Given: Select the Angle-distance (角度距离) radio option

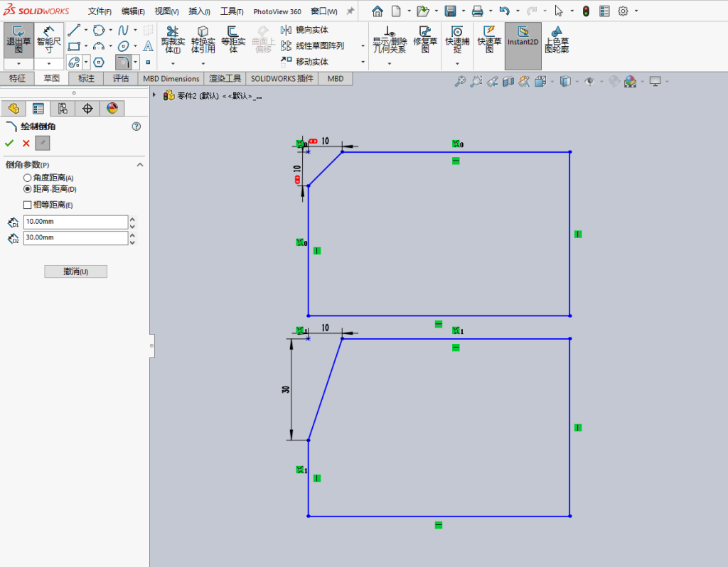Looking at the screenshot, I should [x=28, y=178].
